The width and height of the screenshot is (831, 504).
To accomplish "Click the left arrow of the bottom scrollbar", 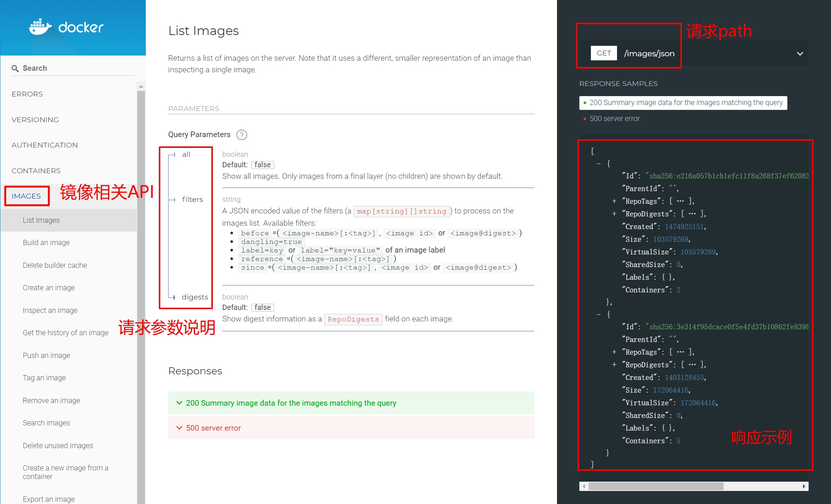I will 583,486.
